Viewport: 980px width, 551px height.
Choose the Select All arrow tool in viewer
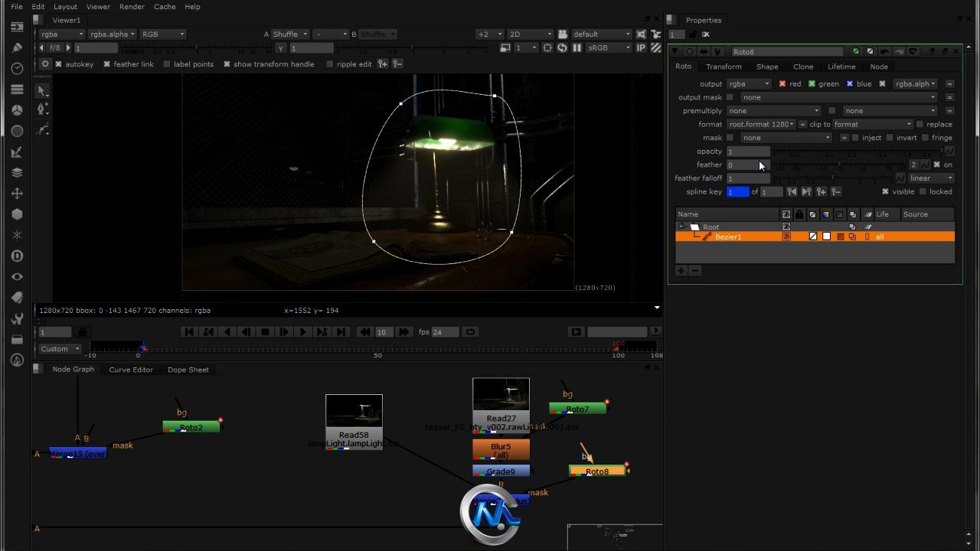pos(43,90)
